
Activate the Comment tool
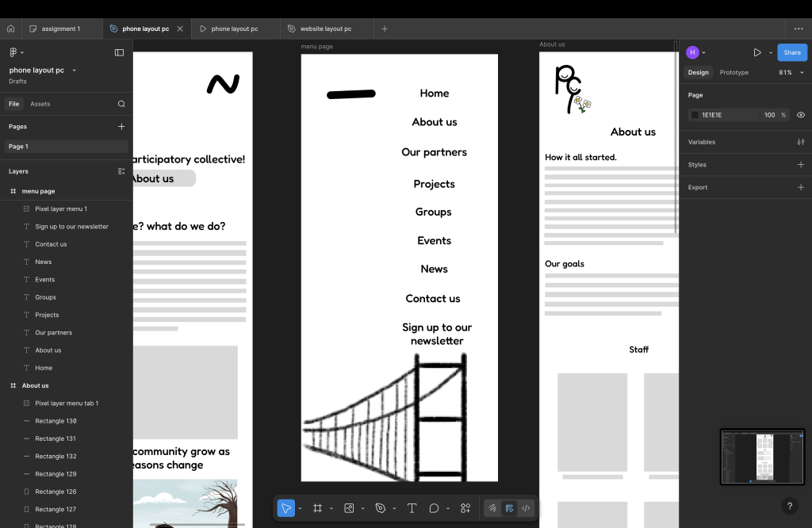coord(434,508)
